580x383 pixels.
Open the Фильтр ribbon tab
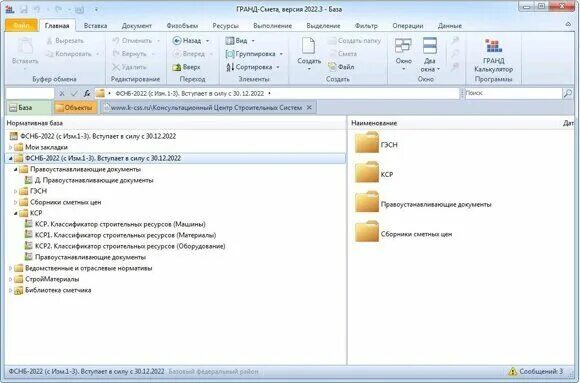pos(366,26)
